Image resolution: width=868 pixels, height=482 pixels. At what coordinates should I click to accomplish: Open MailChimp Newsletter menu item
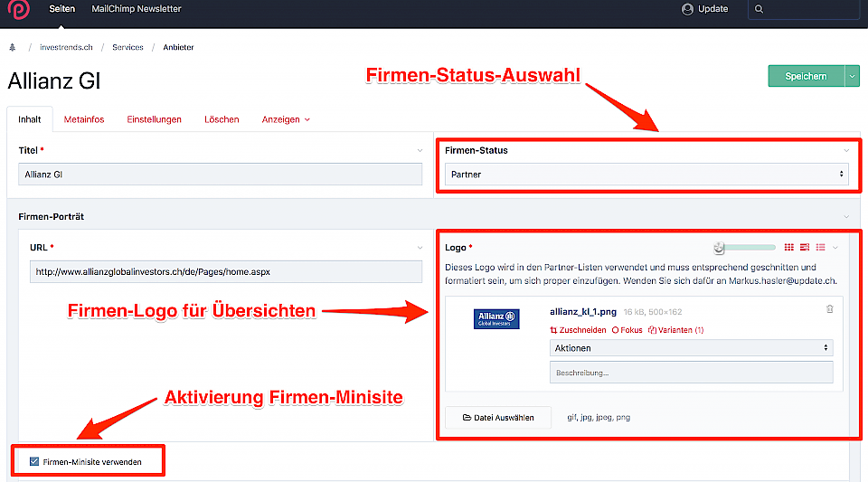[137, 9]
